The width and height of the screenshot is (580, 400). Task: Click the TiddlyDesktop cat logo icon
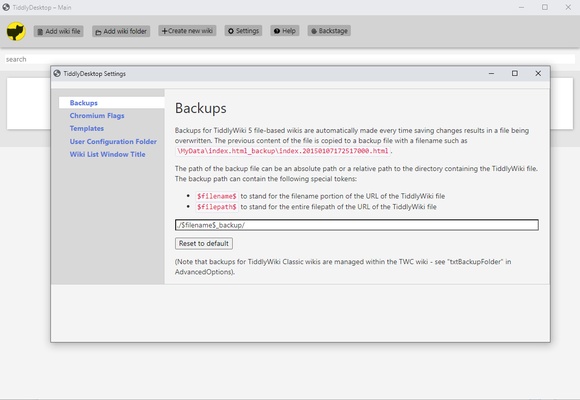(x=16, y=31)
